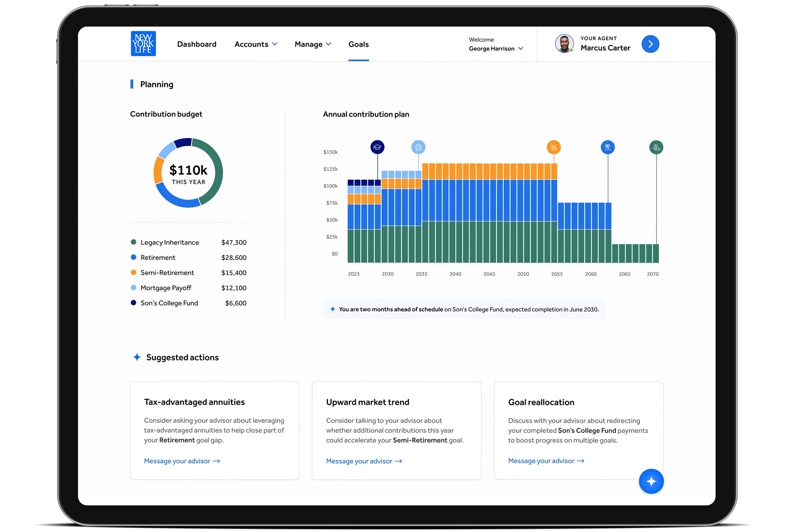
Task: Message your advisor about upward market trend
Action: coord(364,461)
